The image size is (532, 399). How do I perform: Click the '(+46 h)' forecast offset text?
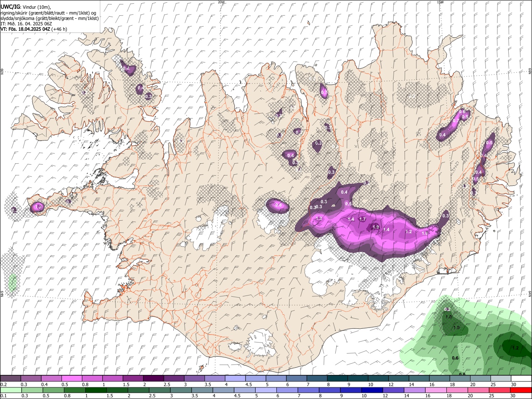pos(59,29)
